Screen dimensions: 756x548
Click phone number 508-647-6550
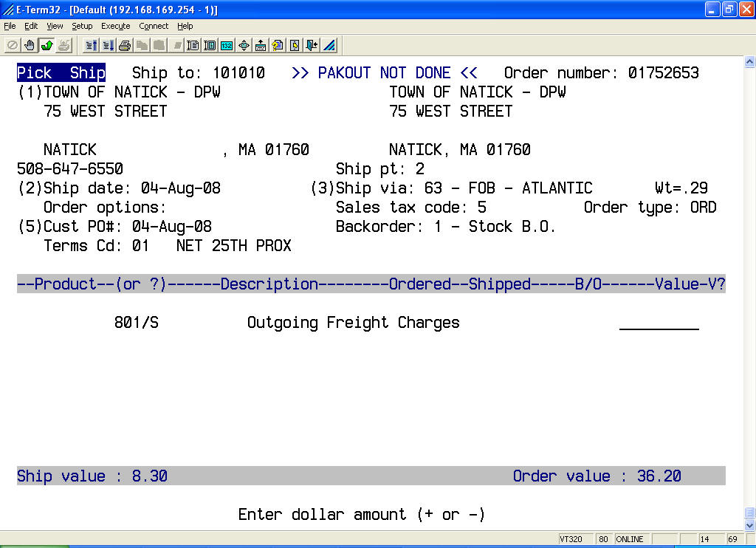(70, 169)
